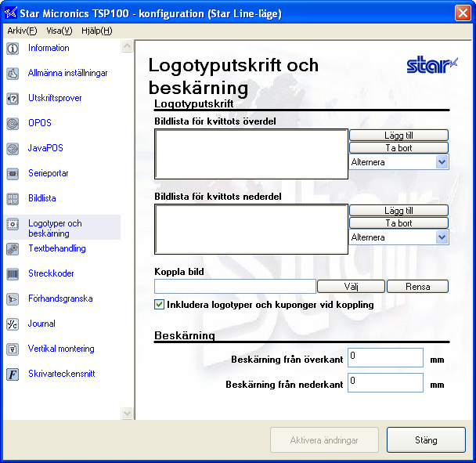The image size is (476, 463).
Task: Focus the Koppla bild text field
Action: pyautogui.click(x=235, y=286)
